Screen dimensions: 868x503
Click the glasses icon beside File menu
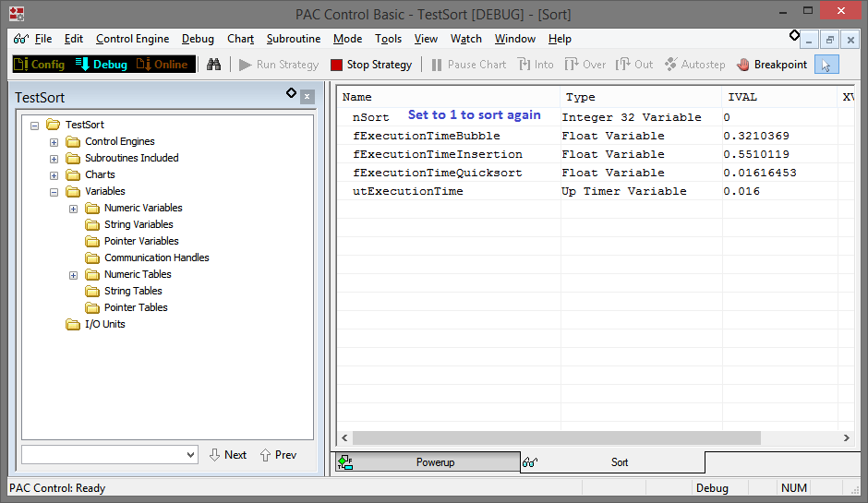tap(21, 39)
